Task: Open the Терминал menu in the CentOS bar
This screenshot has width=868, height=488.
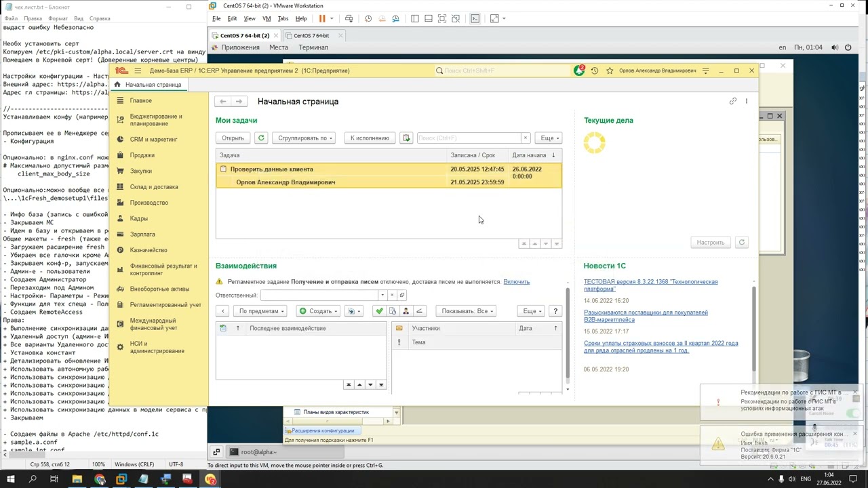Action: tap(313, 47)
